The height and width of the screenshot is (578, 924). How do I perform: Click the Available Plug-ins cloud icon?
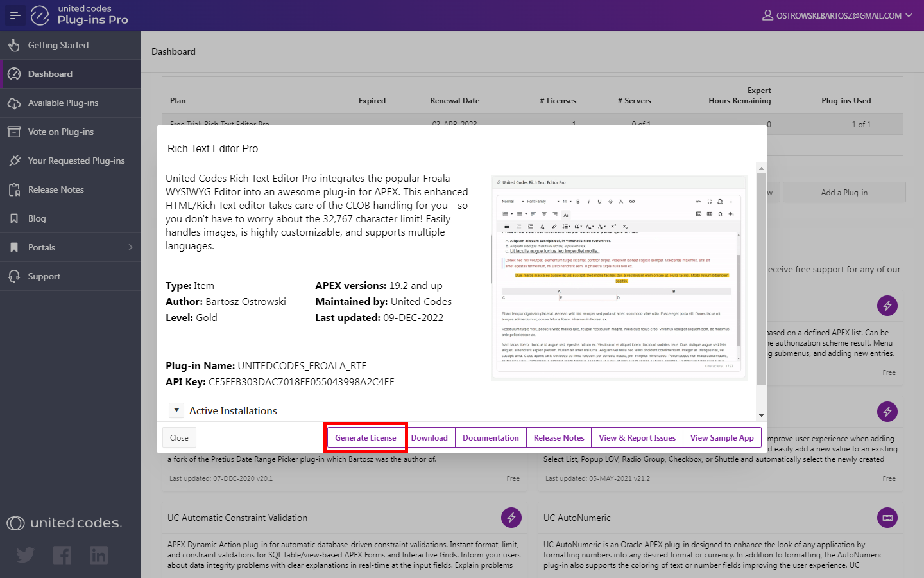(x=14, y=103)
